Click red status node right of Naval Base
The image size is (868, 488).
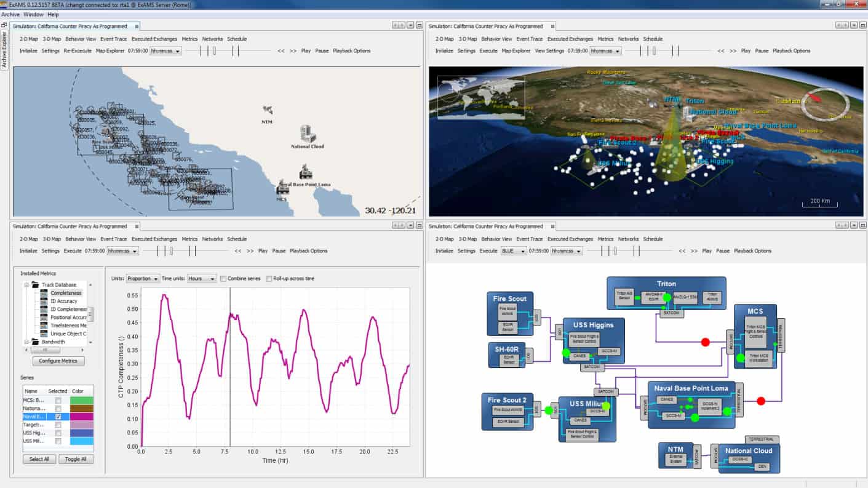(x=761, y=401)
